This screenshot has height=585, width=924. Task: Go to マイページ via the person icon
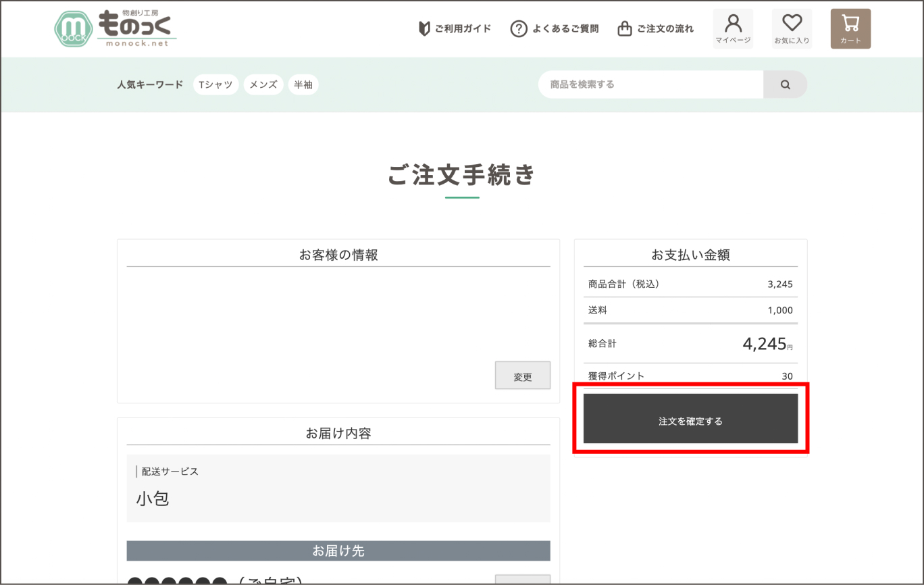733,28
